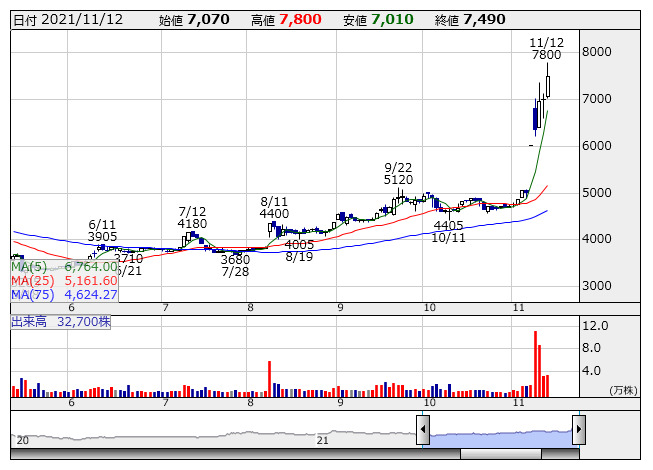Click the 6/11 3905 peak label
The width and height of the screenshot is (653, 470).
coord(103,230)
